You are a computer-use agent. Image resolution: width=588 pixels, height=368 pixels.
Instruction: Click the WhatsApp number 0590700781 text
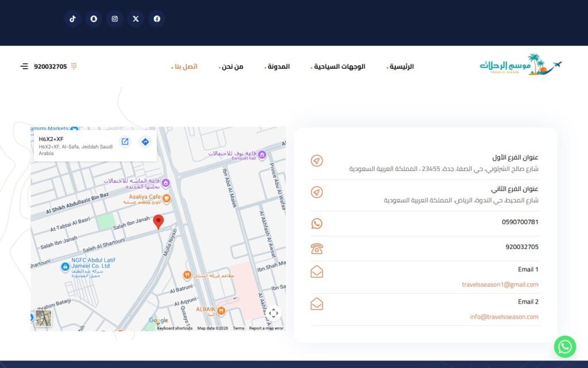pyautogui.click(x=520, y=222)
